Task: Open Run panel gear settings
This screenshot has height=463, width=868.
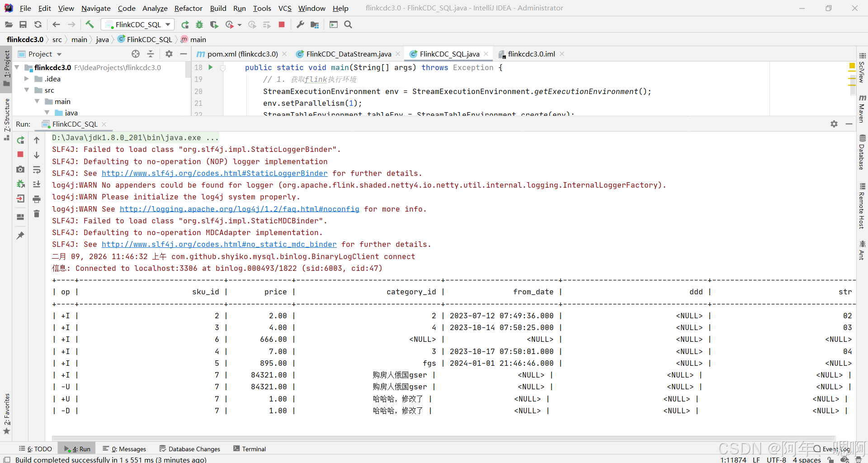Action: pos(834,124)
